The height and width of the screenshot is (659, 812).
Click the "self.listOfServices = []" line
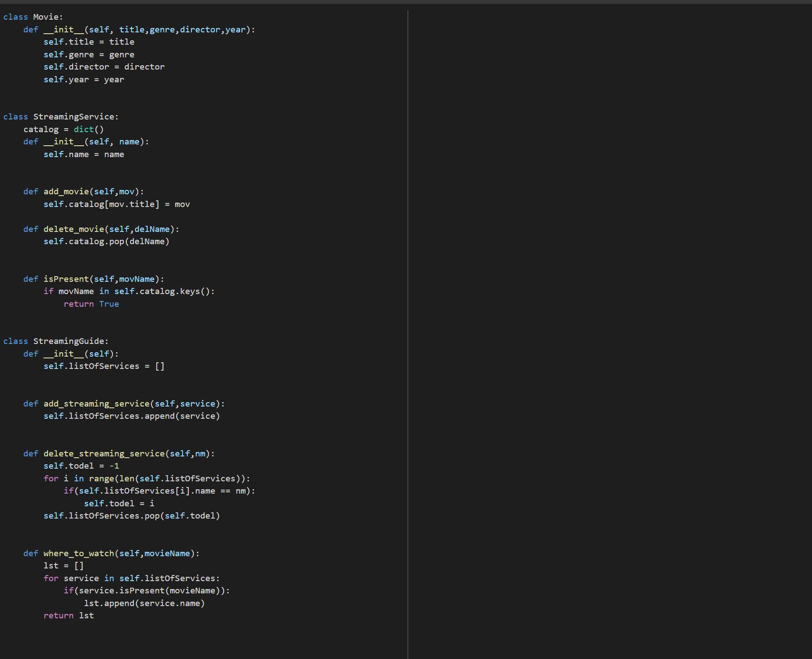tap(104, 366)
